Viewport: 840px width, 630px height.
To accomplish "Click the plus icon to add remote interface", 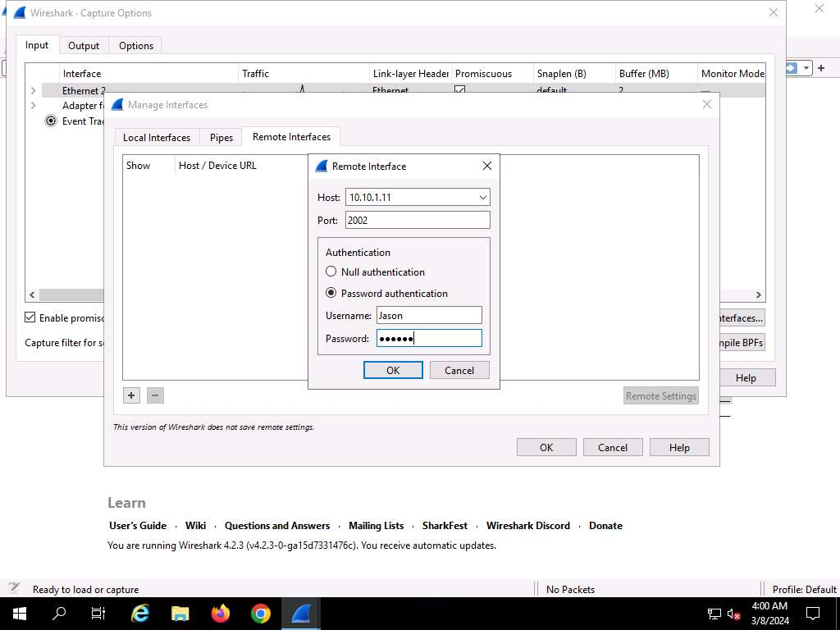I will [x=131, y=395].
